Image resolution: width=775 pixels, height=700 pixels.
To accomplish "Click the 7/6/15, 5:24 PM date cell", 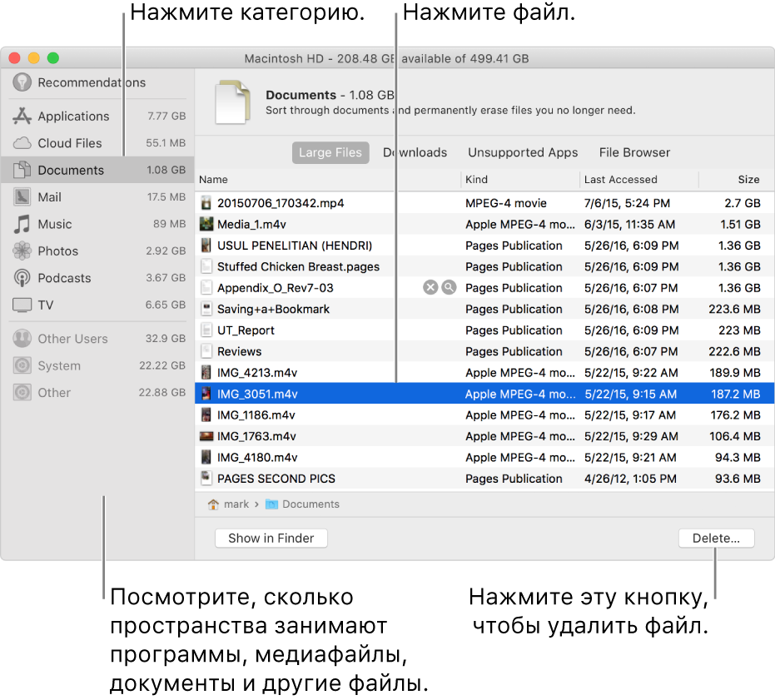I will (627, 203).
